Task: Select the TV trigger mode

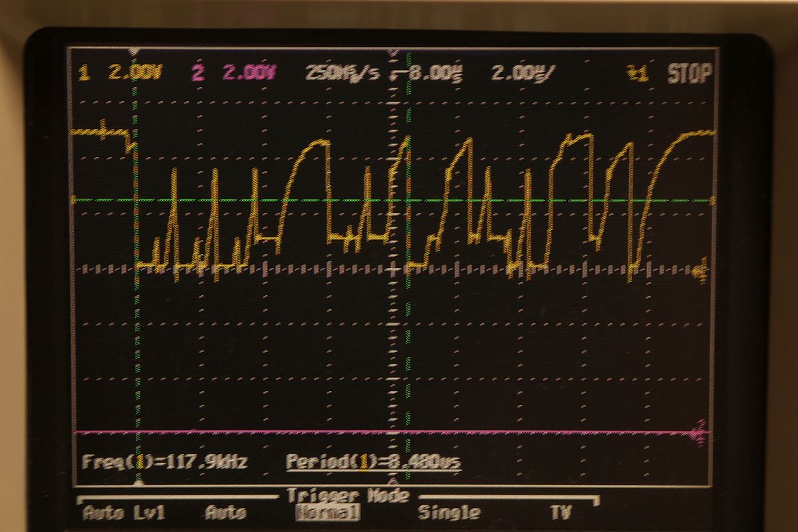Action: pyautogui.click(x=561, y=513)
